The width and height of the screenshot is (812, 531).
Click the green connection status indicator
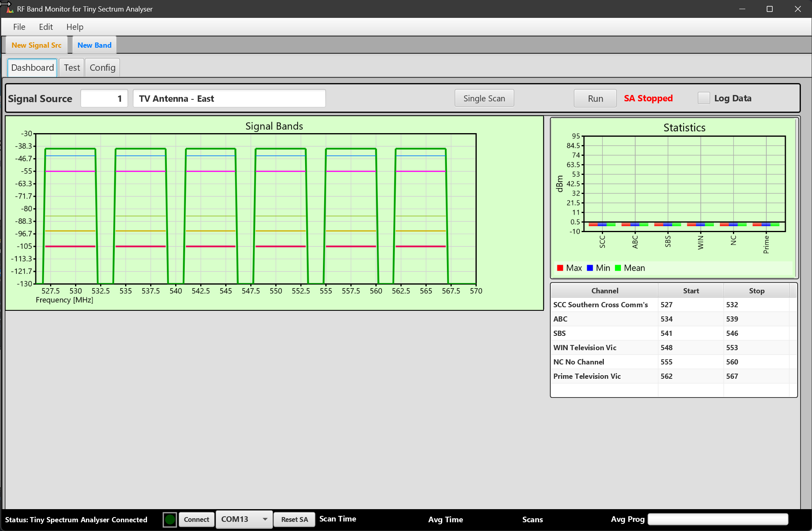pos(170,519)
